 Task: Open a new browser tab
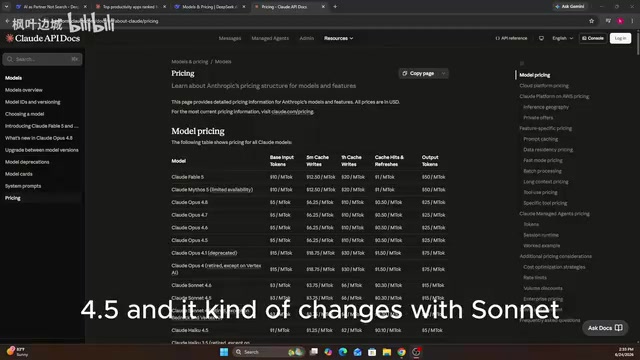pos(335,7)
